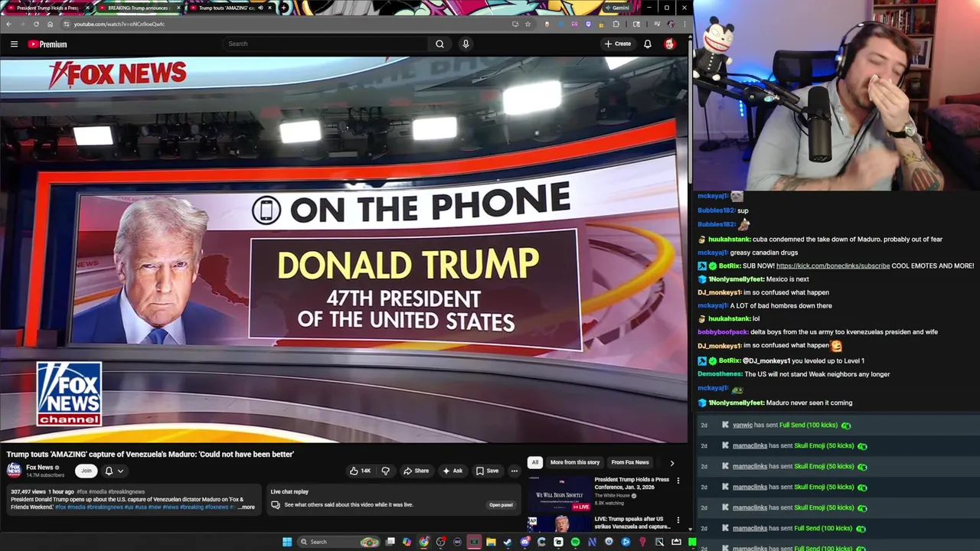Select the 'From Fox News' chip

coord(630,462)
